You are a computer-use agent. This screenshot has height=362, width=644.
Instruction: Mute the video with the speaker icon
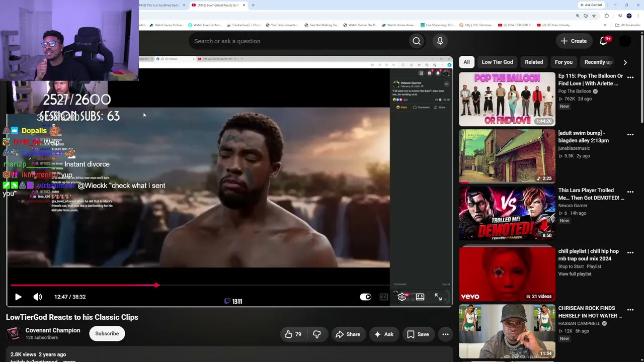click(x=38, y=297)
